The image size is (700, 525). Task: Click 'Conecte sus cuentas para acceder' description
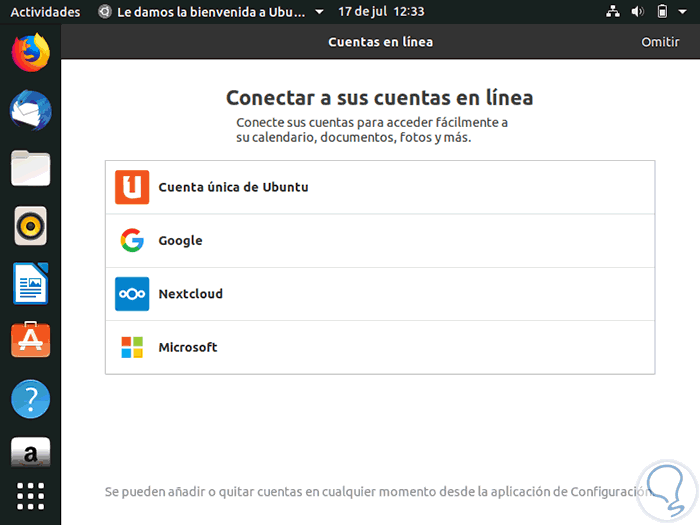pos(372,129)
